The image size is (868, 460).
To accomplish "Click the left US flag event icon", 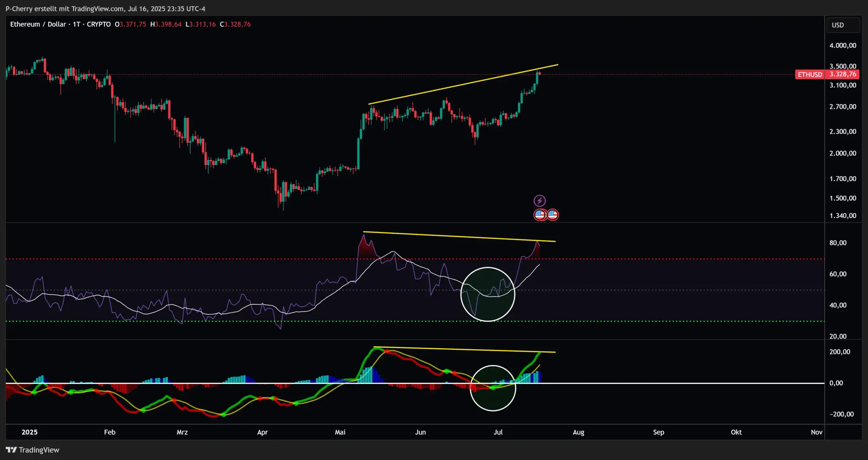I will click(540, 215).
